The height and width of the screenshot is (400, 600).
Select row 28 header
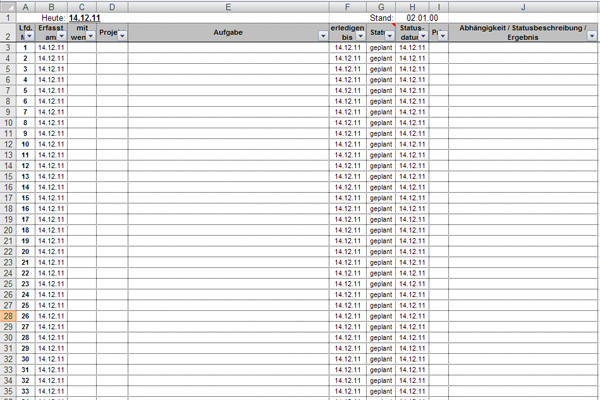[x=7, y=315]
